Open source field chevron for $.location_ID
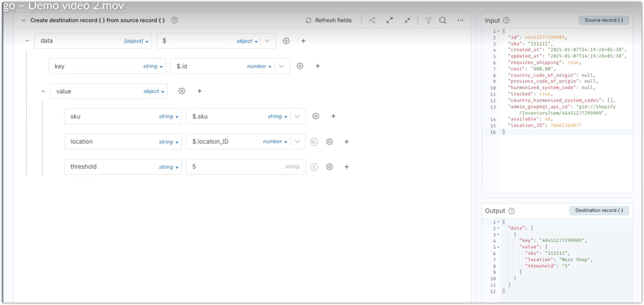 297,142
